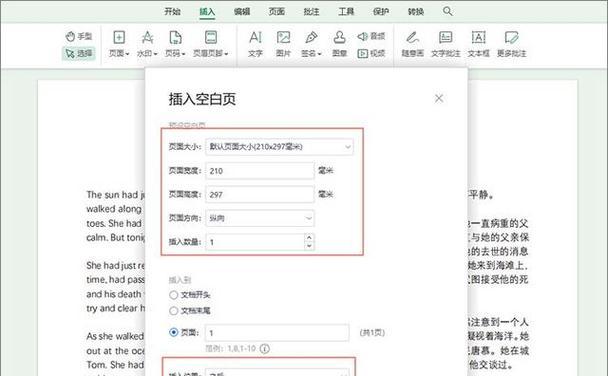608x376 pixels.
Task: Switch to the 页面 (Page) tab in the tab bar
Action: tap(276, 12)
